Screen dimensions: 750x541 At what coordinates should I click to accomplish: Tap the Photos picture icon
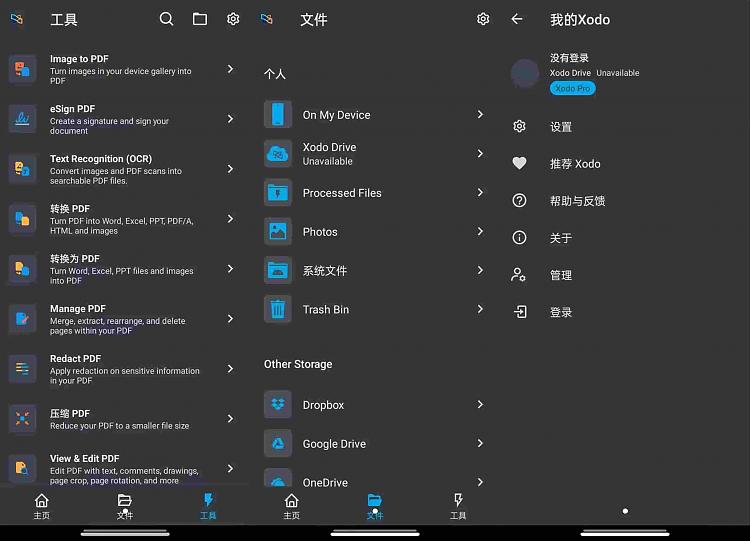tap(278, 232)
